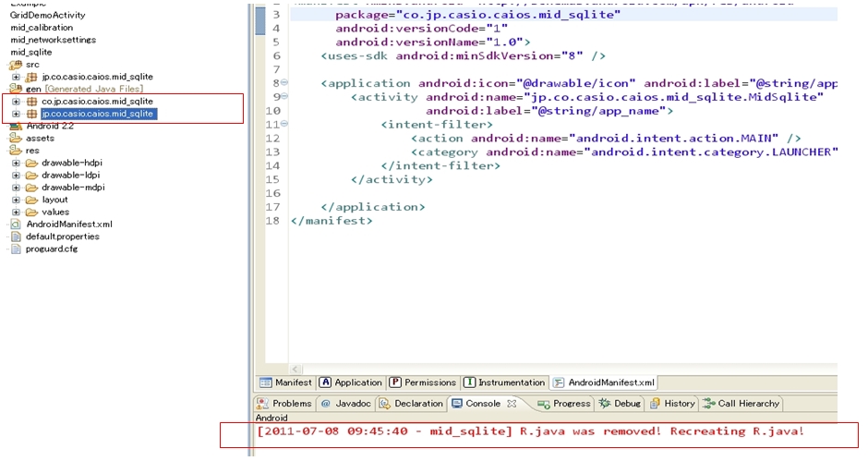Click the src source folder icon
Viewport: 868px width, 461px height.
click(x=16, y=65)
